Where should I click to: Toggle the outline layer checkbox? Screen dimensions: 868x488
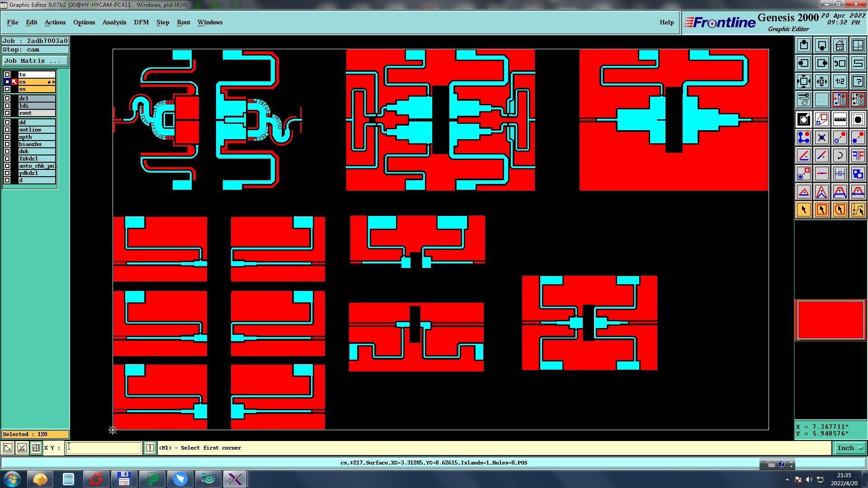click(x=7, y=130)
